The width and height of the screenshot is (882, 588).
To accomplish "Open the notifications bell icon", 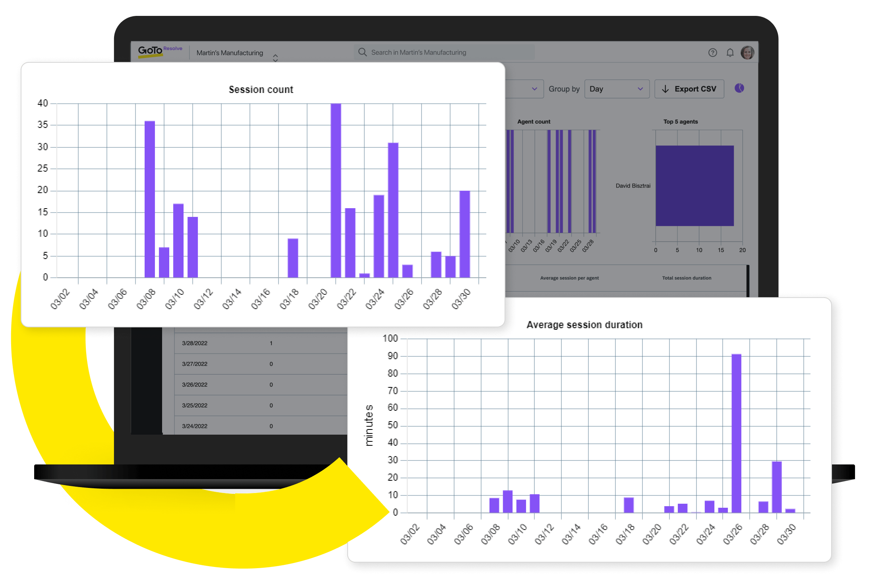I will pos(730,52).
